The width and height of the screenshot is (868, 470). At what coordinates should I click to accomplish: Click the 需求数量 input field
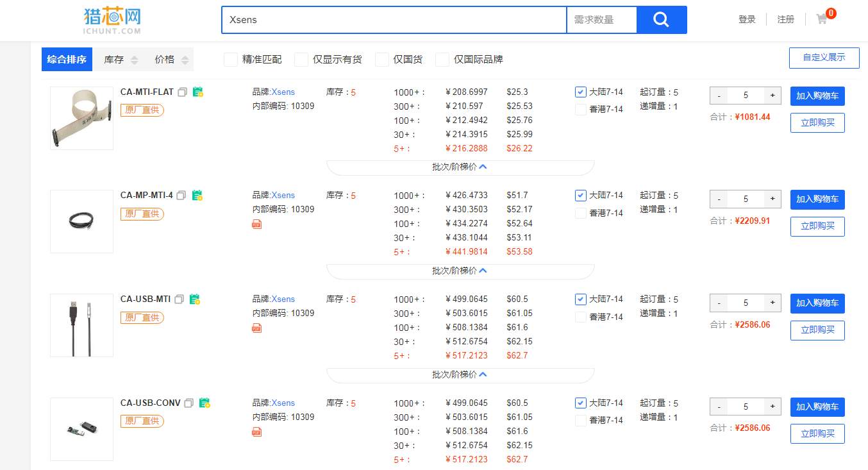coord(602,20)
